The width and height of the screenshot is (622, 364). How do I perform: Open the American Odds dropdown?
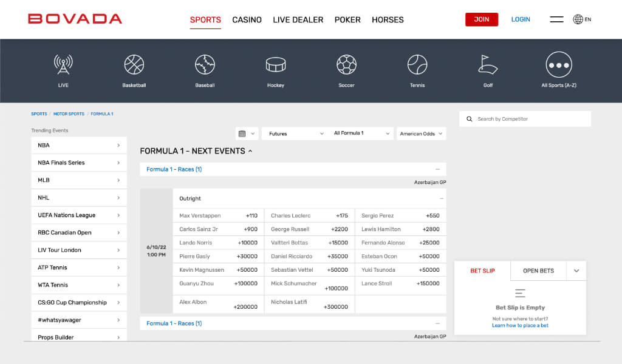coord(422,133)
